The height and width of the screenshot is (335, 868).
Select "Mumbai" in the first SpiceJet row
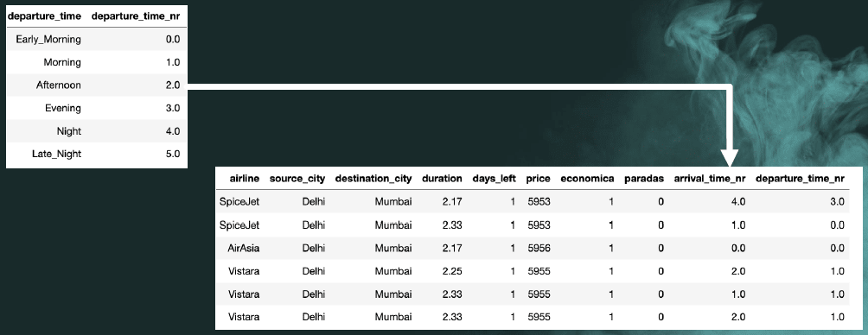393,202
